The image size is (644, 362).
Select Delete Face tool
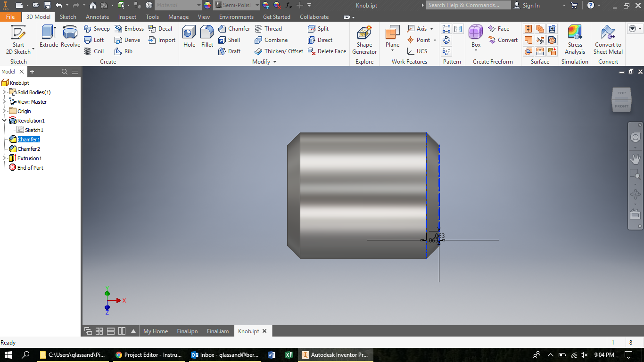[x=327, y=51]
